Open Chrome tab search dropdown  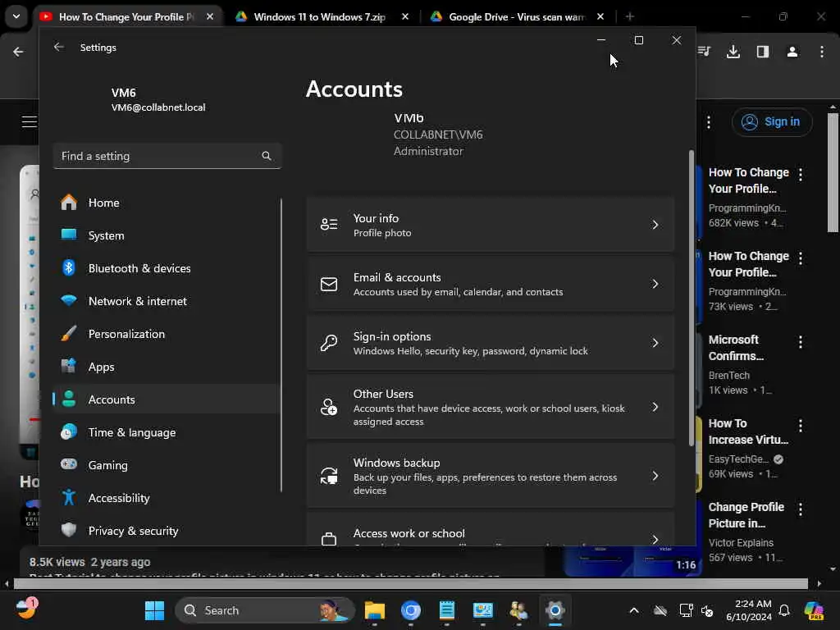tap(16, 16)
